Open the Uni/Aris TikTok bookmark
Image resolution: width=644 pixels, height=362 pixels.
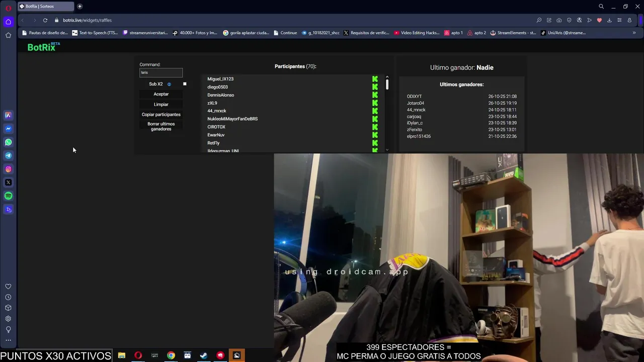(x=563, y=33)
